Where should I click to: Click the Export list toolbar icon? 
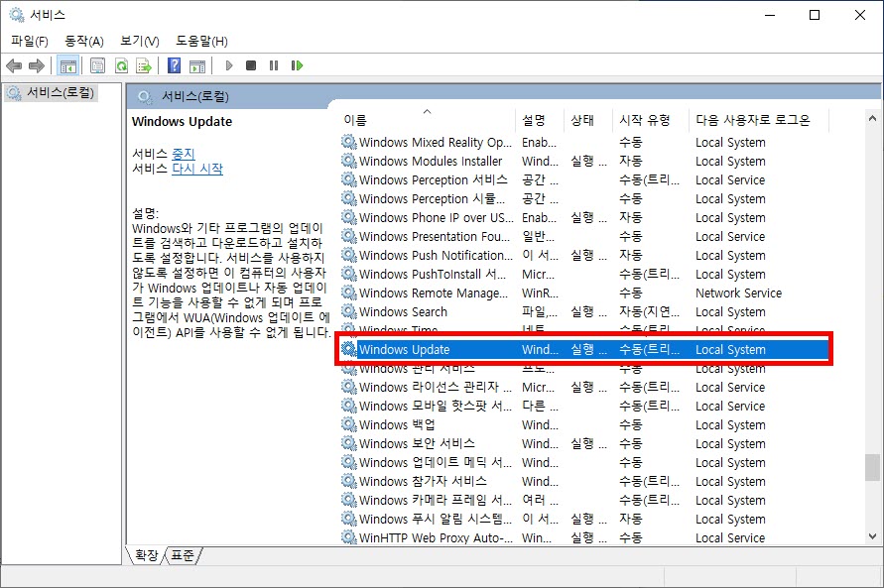(x=144, y=65)
